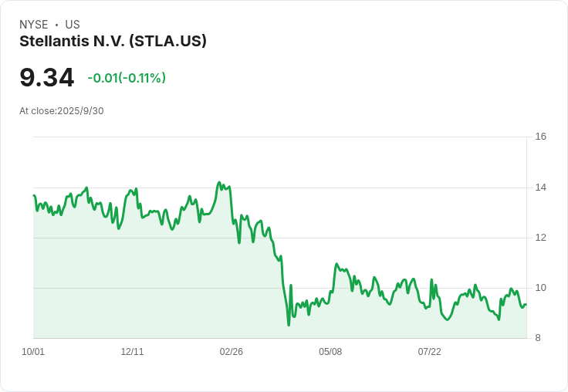The height and width of the screenshot is (392, 568).
Task: Click the 12 value on price axis
Action: pyautogui.click(x=540, y=238)
